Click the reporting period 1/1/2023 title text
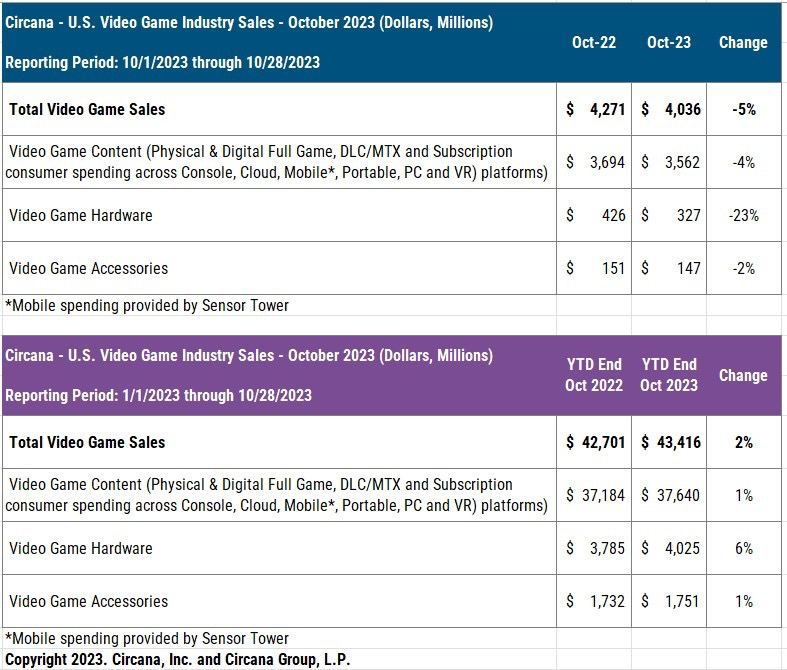The width and height of the screenshot is (787, 670). [158, 395]
